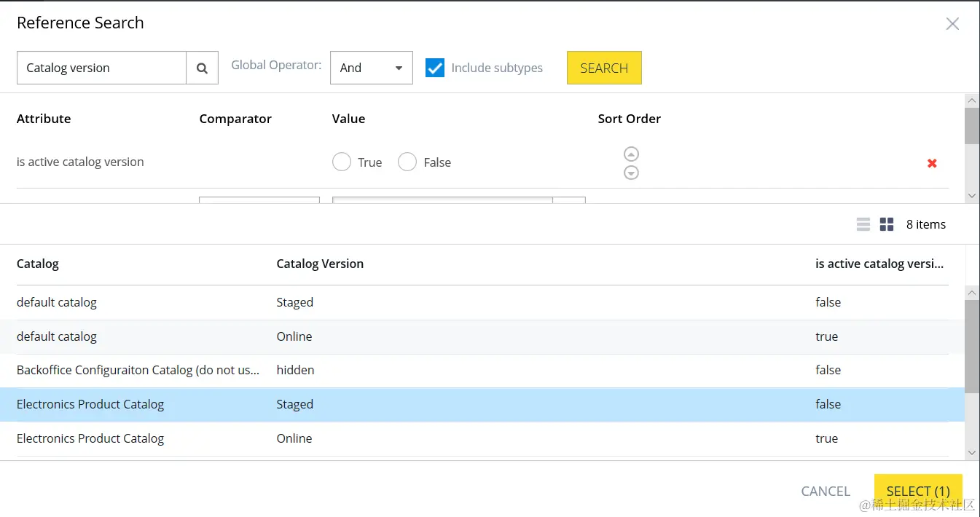The width and height of the screenshot is (980, 517).
Task: Close the Reference Search dialog
Action: click(952, 24)
